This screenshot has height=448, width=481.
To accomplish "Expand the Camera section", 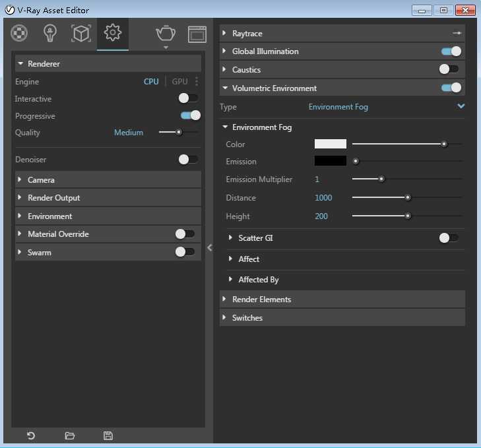I will 41,179.
